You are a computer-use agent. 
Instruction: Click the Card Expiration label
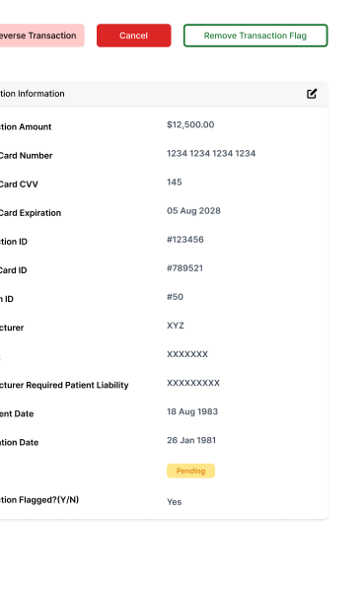tap(31, 213)
